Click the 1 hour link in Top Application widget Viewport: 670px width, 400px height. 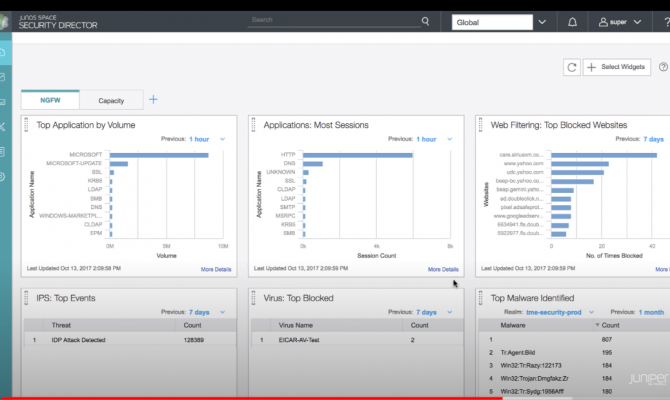[199, 139]
